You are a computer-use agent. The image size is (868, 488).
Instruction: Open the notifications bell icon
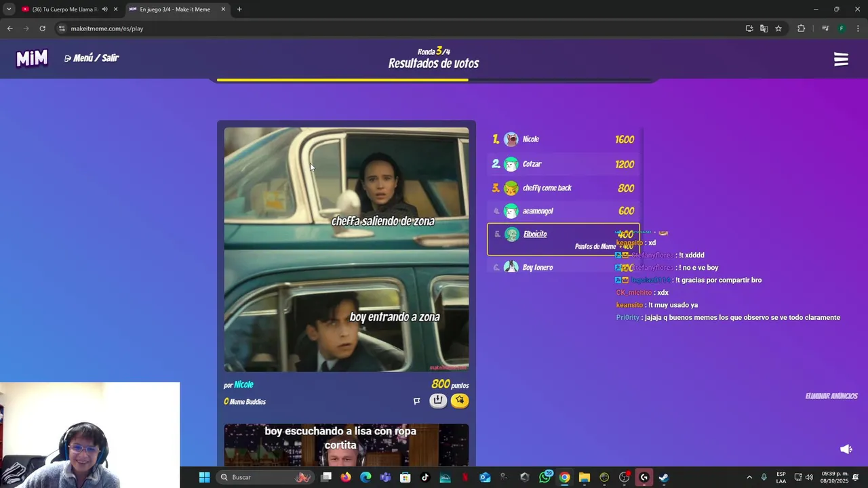pyautogui.click(x=856, y=477)
